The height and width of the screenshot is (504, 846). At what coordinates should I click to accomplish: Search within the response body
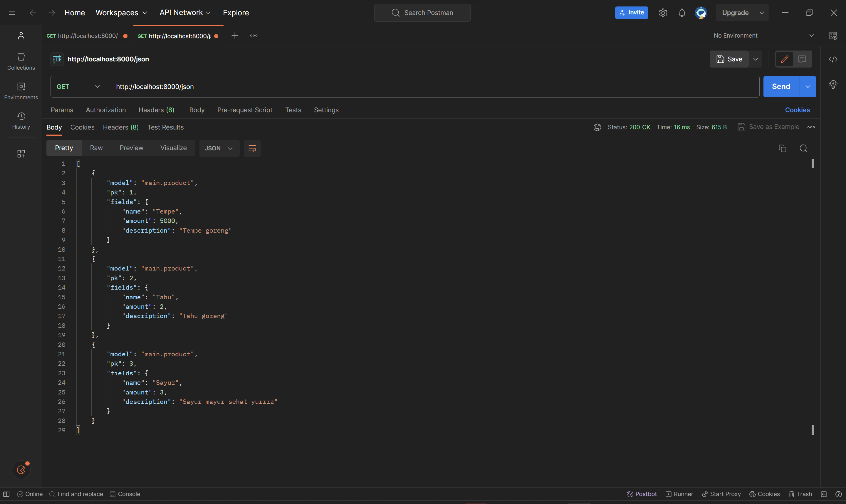(803, 148)
